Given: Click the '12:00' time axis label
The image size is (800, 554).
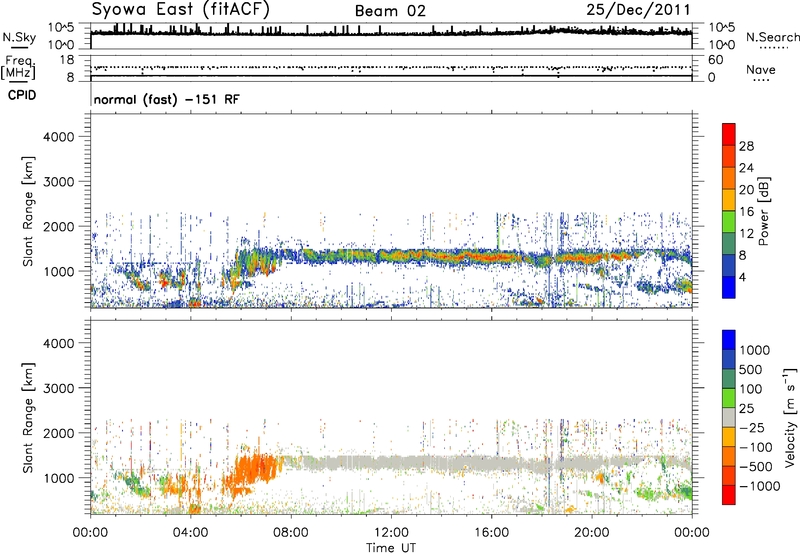Looking at the screenshot, I should 391,533.
